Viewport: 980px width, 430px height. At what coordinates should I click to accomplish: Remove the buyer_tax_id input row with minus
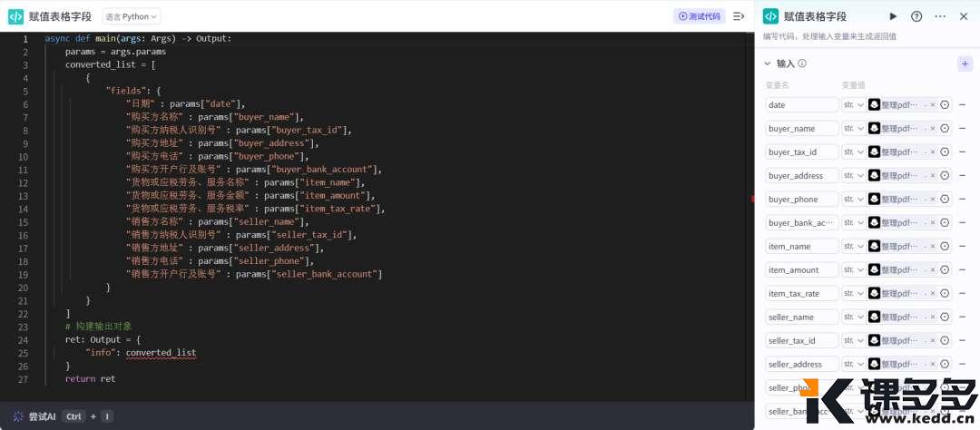click(x=963, y=151)
